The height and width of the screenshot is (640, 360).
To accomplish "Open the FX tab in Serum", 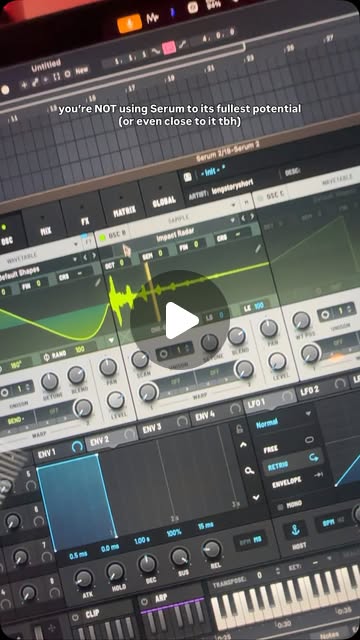I will (x=84, y=221).
